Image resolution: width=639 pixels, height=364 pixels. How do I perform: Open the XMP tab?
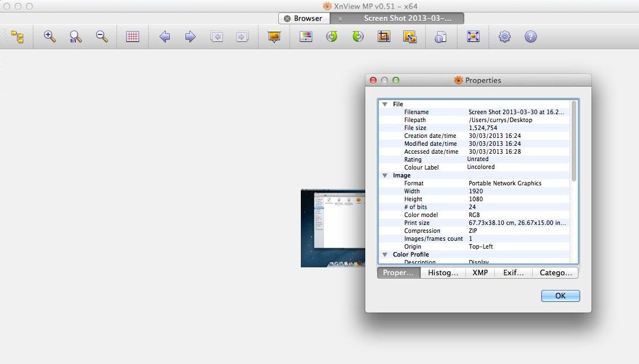pyautogui.click(x=480, y=273)
